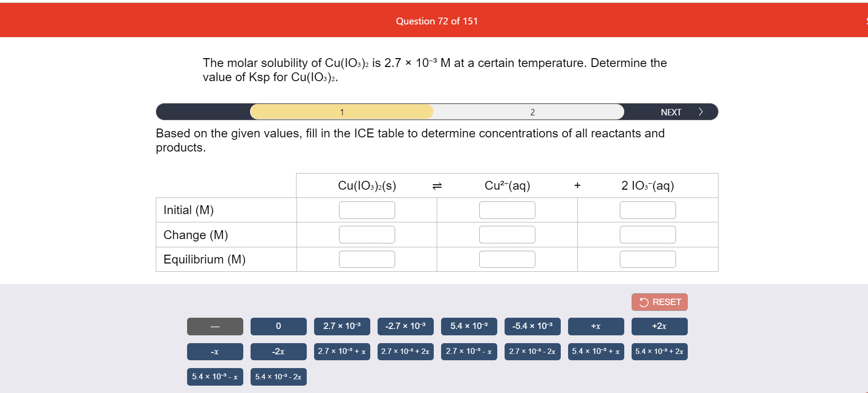The width and height of the screenshot is (868, 393).
Task: Reset all table answers with RESET
Action: [659, 302]
